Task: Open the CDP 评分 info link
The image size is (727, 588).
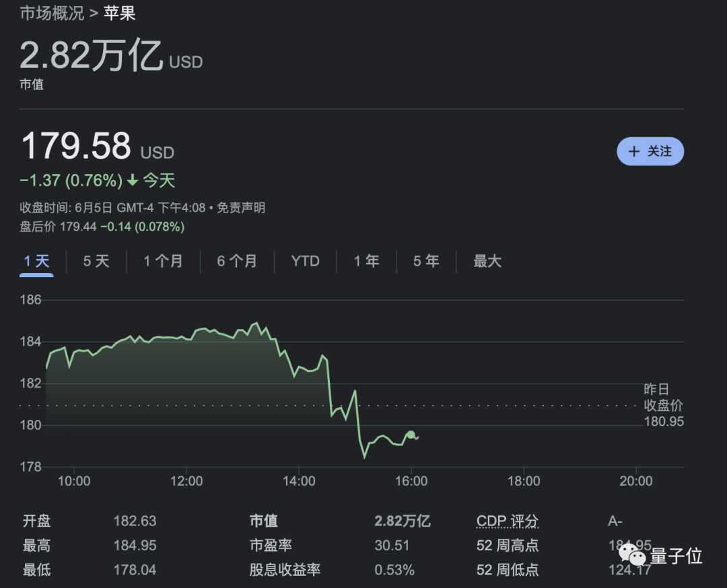Action: coord(507,521)
